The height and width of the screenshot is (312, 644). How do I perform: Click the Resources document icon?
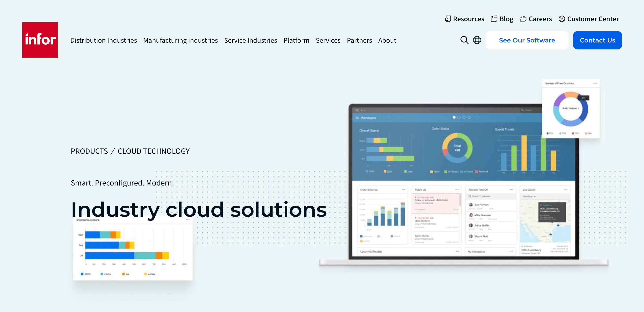coord(448,19)
